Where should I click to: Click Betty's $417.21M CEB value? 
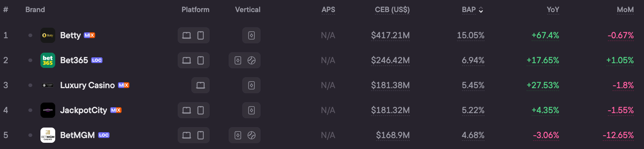pos(390,35)
